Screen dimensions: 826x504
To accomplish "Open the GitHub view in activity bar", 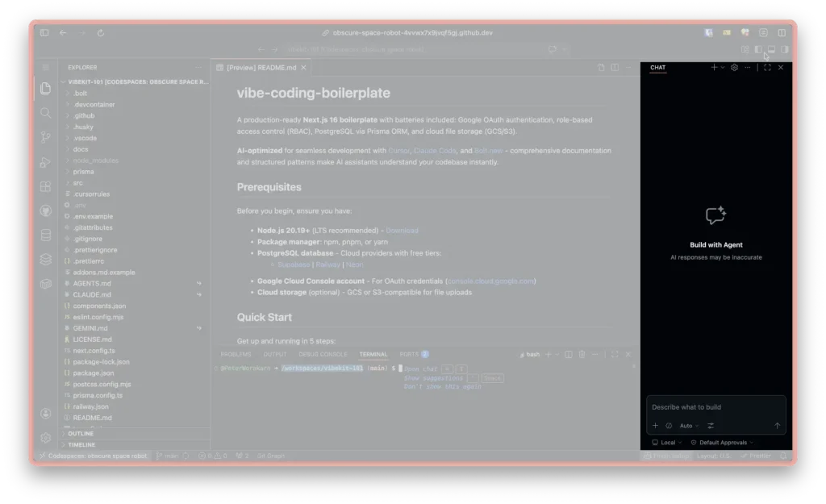I will tap(46, 210).
